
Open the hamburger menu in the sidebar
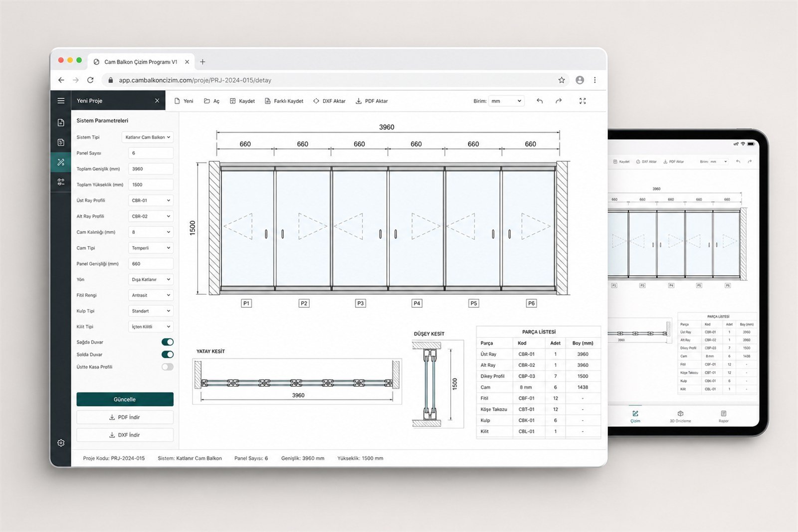[61, 101]
